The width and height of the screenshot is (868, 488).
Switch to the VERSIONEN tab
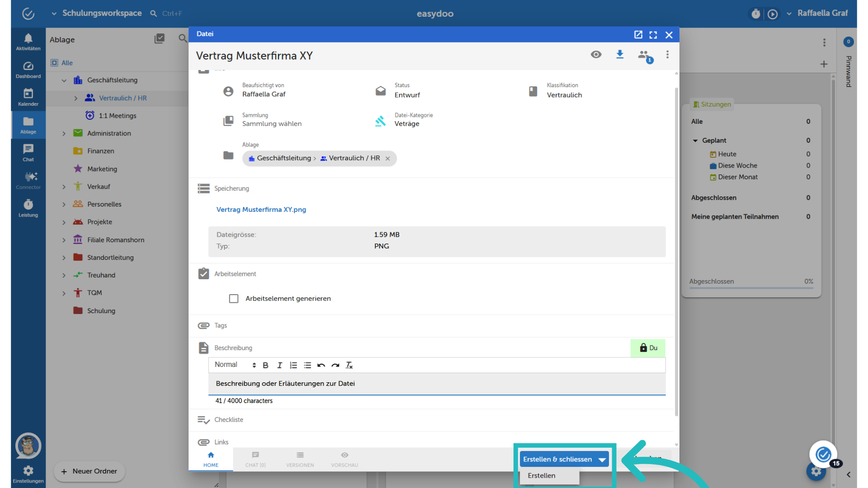(x=300, y=460)
